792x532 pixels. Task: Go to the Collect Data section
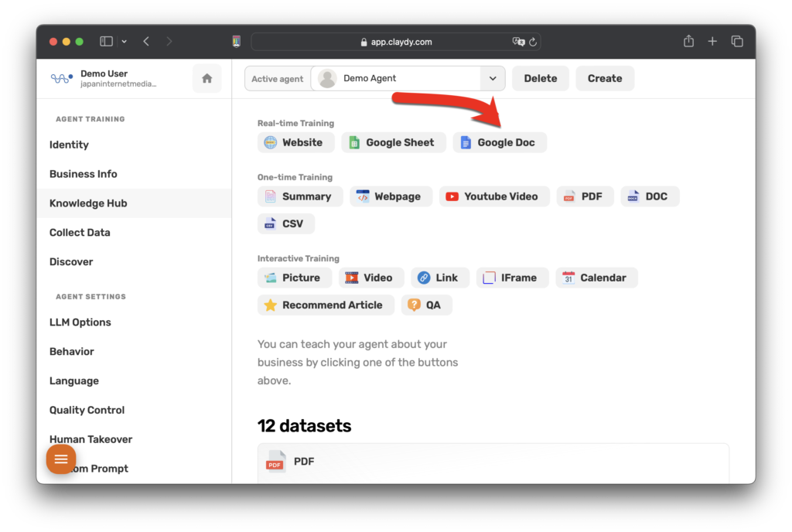coord(80,233)
